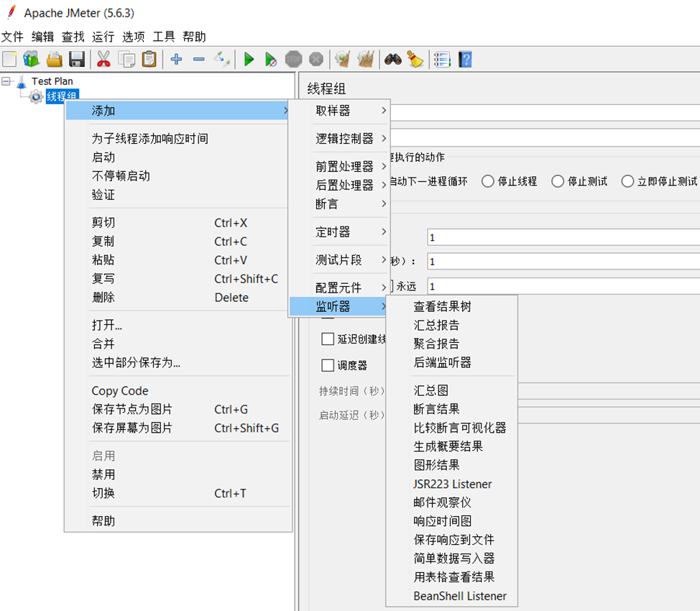Image resolution: width=700 pixels, height=611 pixels.
Task: Select 图形结果 listener
Action: pos(451,465)
